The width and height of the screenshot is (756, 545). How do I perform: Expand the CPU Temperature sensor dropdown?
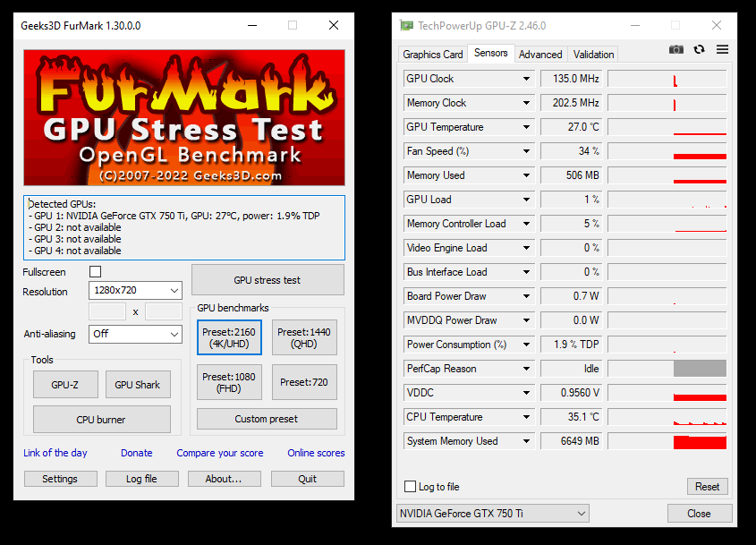point(526,417)
